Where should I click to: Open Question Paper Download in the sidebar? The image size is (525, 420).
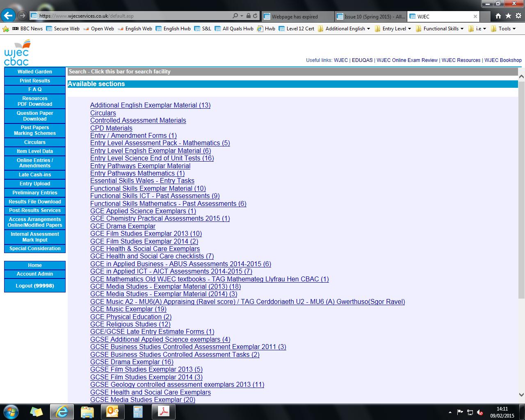tap(35, 116)
